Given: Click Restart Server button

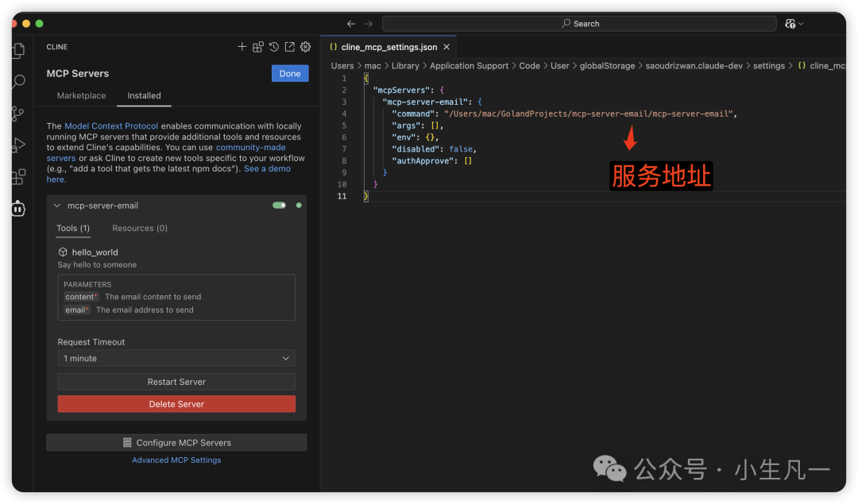Looking at the screenshot, I should 176,382.
